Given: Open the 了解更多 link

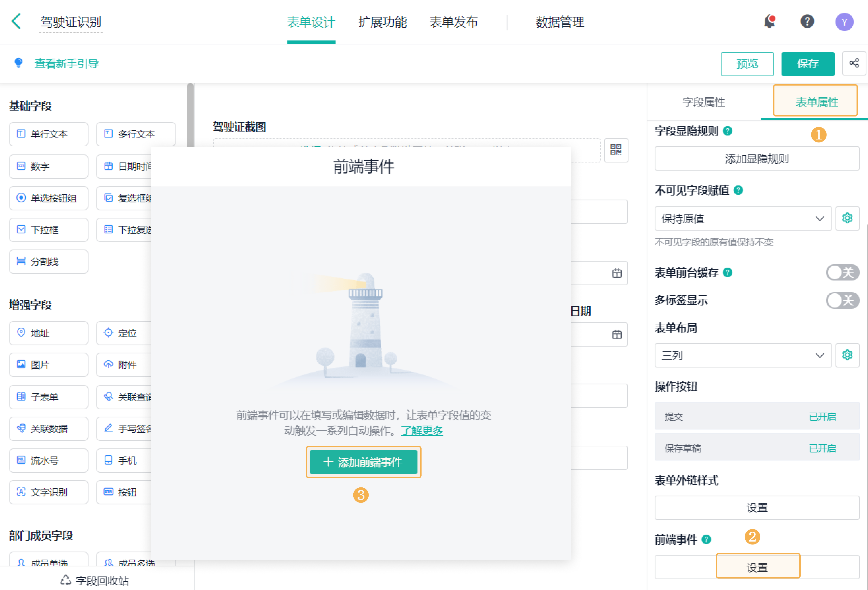Looking at the screenshot, I should (422, 430).
